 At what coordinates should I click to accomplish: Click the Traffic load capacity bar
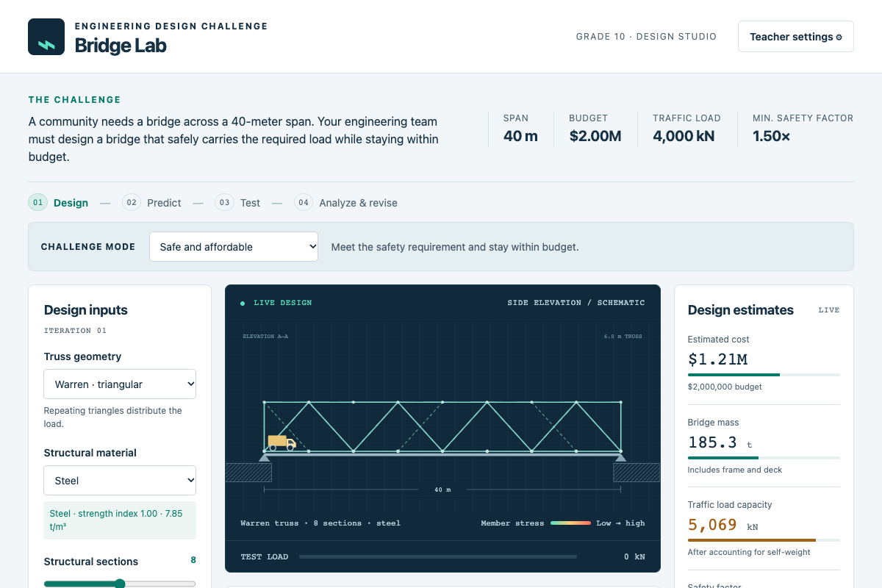click(764, 540)
